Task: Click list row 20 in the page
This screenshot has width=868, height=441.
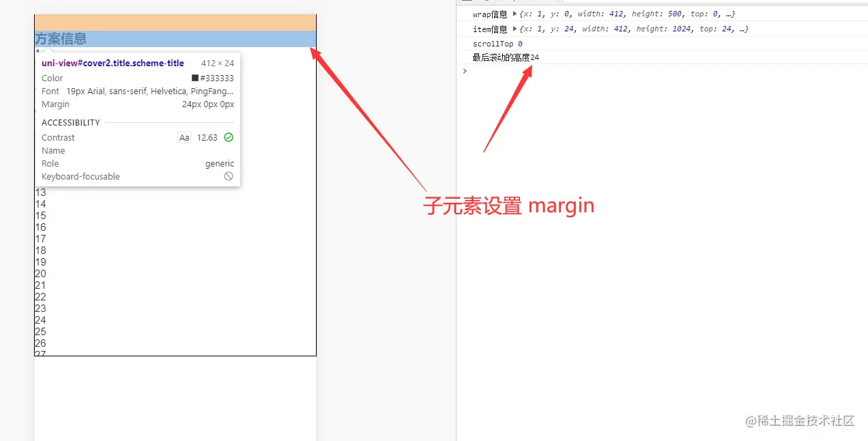Action: pos(40,274)
